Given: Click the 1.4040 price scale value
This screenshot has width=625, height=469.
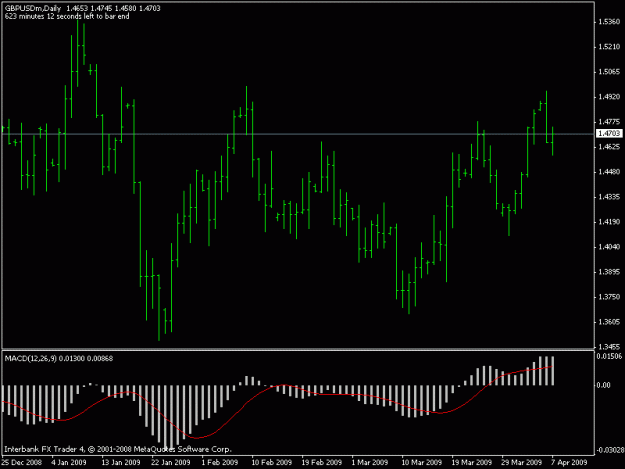Looking at the screenshot, I should 609,247.
